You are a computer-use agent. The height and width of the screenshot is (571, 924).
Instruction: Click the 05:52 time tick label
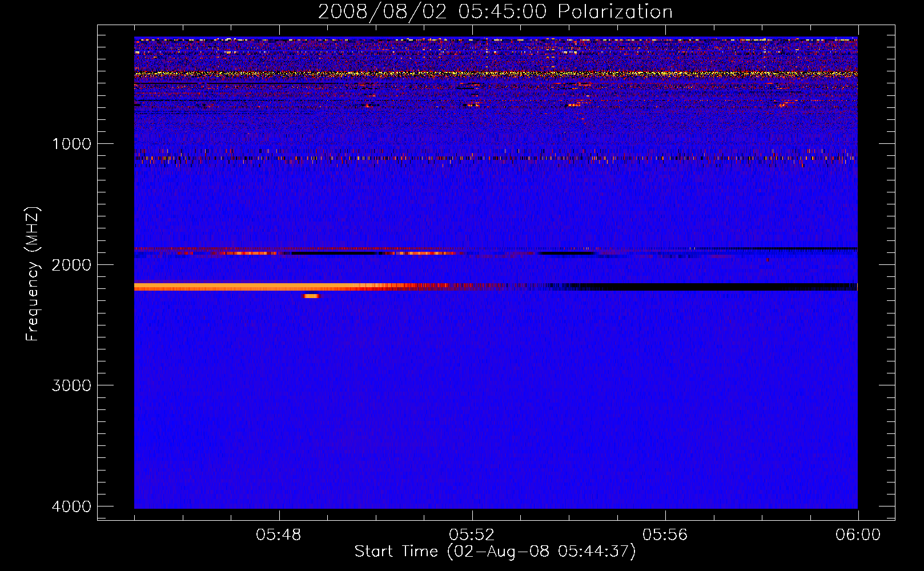pos(472,535)
